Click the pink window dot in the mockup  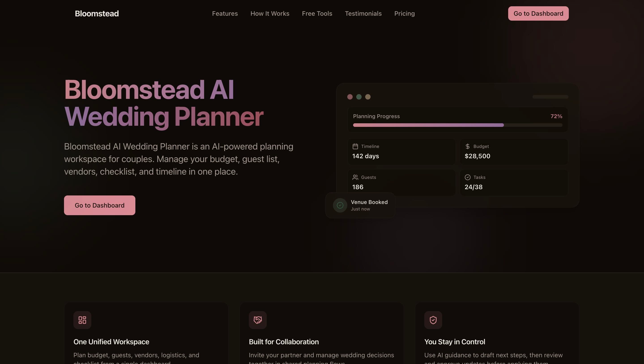(350, 97)
